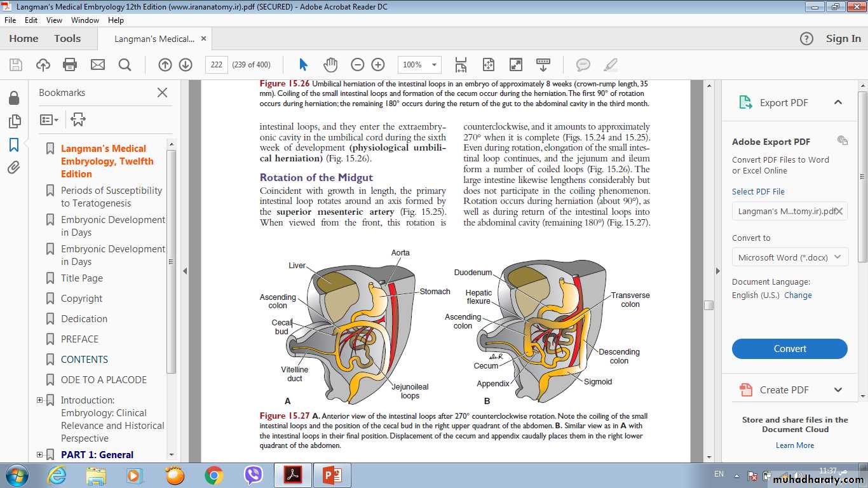Viewport: 868px width, 488px height.
Task: Go to next page arrow
Action: (x=186, y=65)
